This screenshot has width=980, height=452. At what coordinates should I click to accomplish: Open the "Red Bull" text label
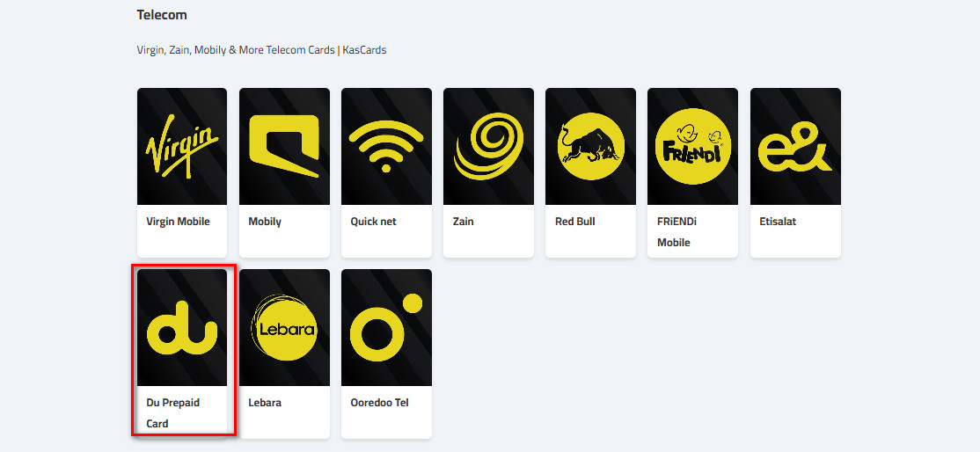(574, 222)
